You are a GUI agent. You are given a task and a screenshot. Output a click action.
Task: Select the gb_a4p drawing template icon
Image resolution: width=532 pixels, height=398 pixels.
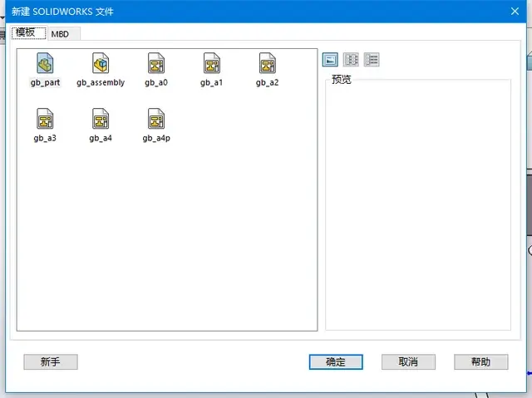(156, 119)
